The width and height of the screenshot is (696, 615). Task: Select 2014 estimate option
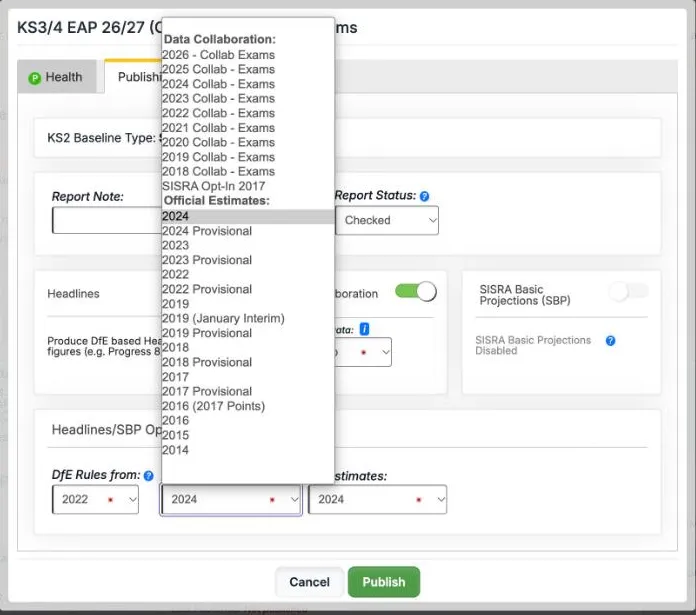(x=248, y=450)
